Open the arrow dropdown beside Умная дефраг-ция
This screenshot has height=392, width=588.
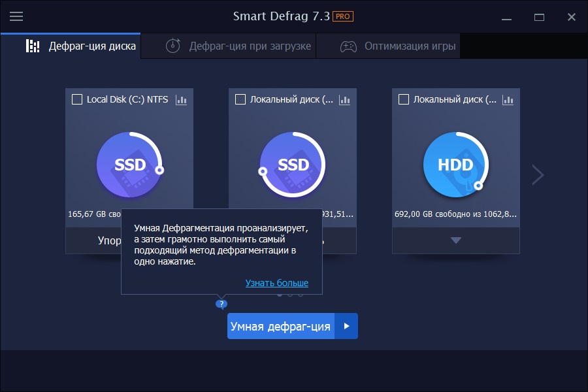click(346, 326)
